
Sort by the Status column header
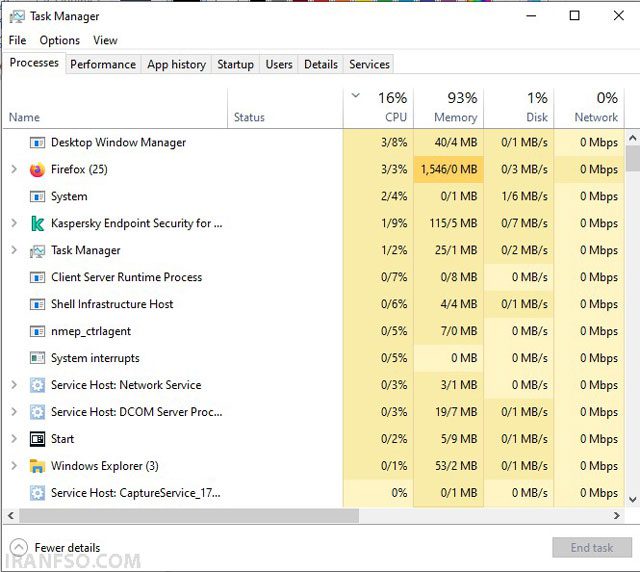285,108
